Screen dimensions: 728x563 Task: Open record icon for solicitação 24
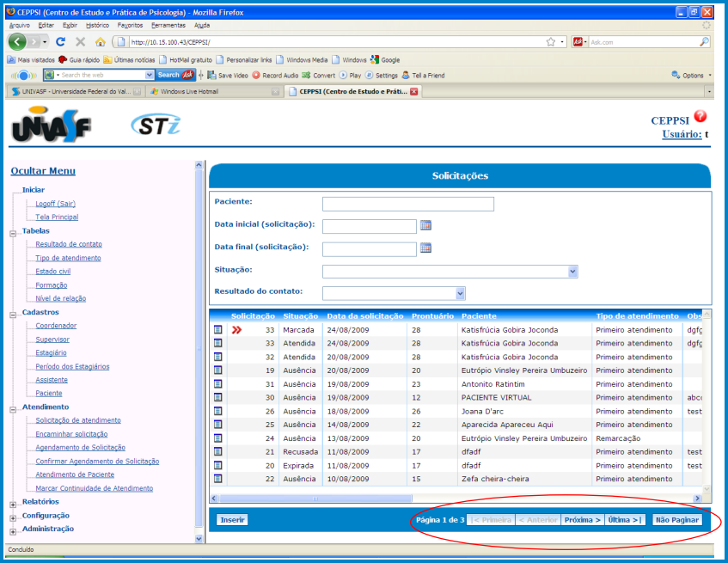(217, 438)
